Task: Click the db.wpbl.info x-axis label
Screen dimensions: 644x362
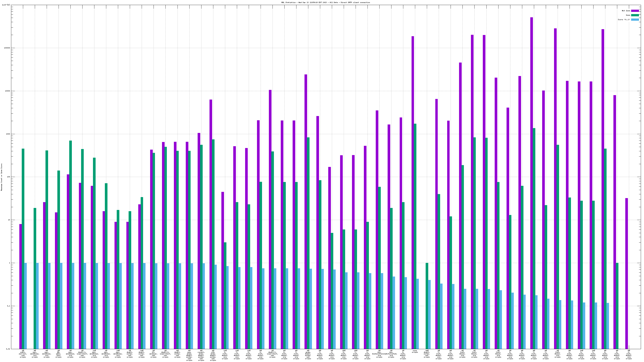Action: [59, 354]
